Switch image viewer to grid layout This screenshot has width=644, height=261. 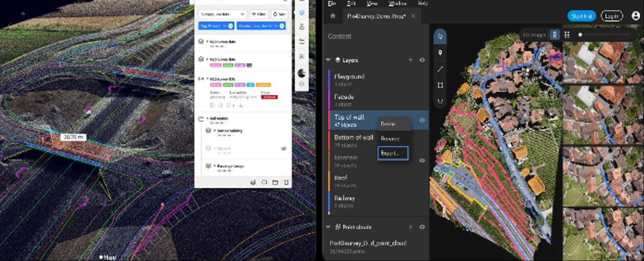[567, 35]
